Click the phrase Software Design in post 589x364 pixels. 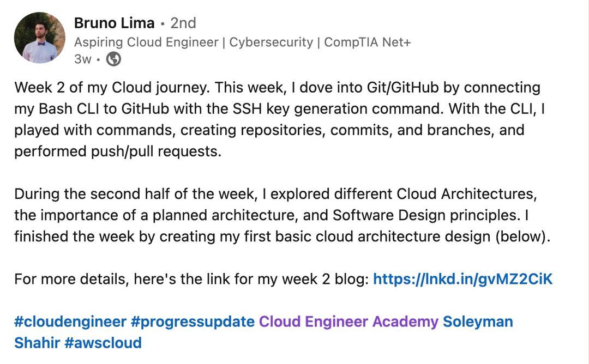tap(389, 215)
